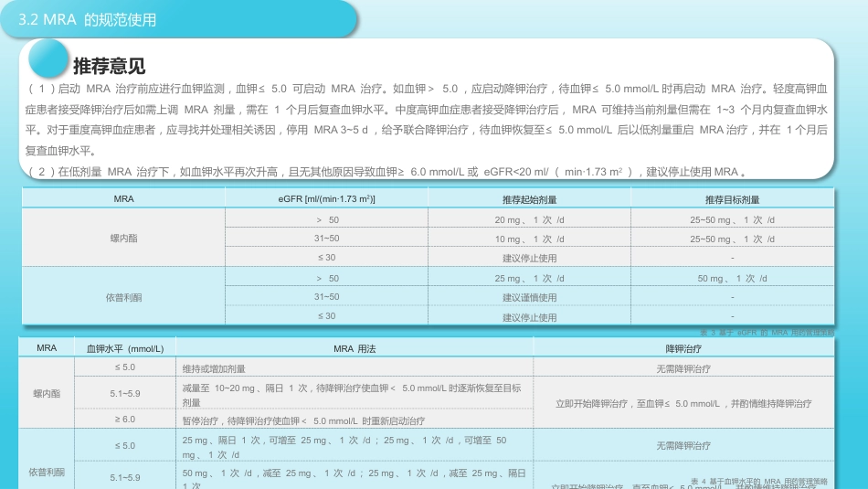The height and width of the screenshot is (489, 868).
Task: Select the caption "表 4 基于血钾水平的 MRA 用药管理策略"
Action: tap(759, 482)
